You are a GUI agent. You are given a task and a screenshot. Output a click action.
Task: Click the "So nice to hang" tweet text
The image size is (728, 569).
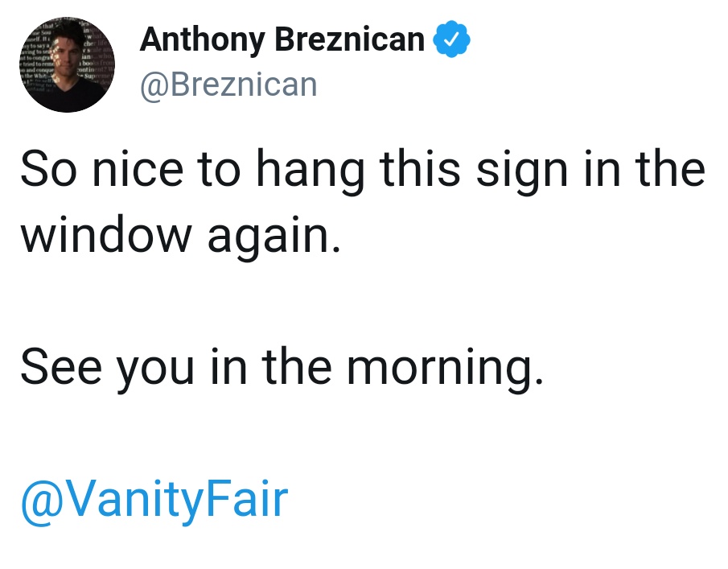(192, 170)
